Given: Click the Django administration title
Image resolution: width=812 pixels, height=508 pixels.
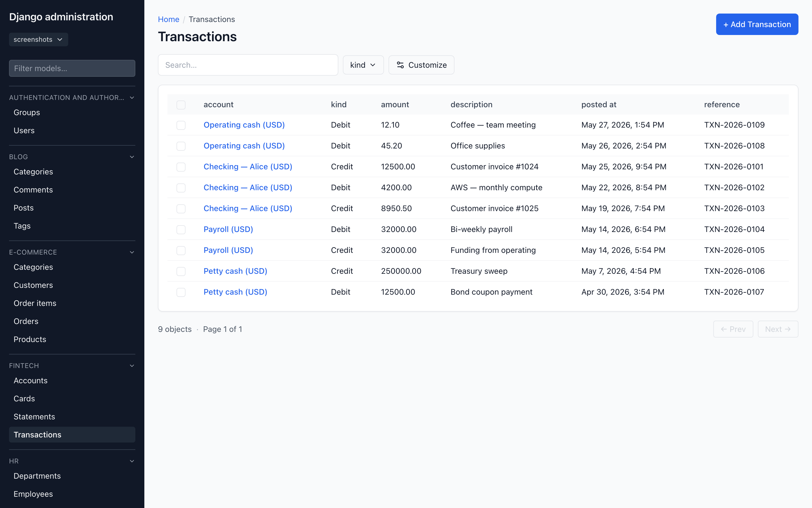Looking at the screenshot, I should click(x=61, y=17).
